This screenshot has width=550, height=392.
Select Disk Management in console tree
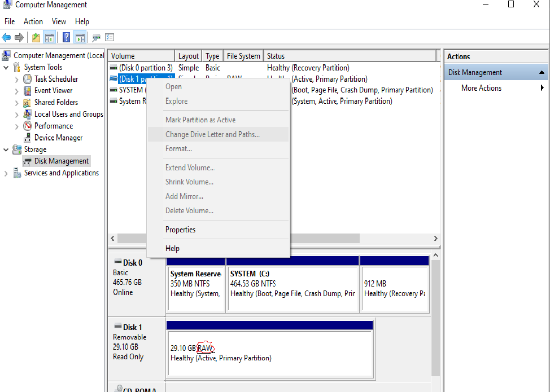62,161
